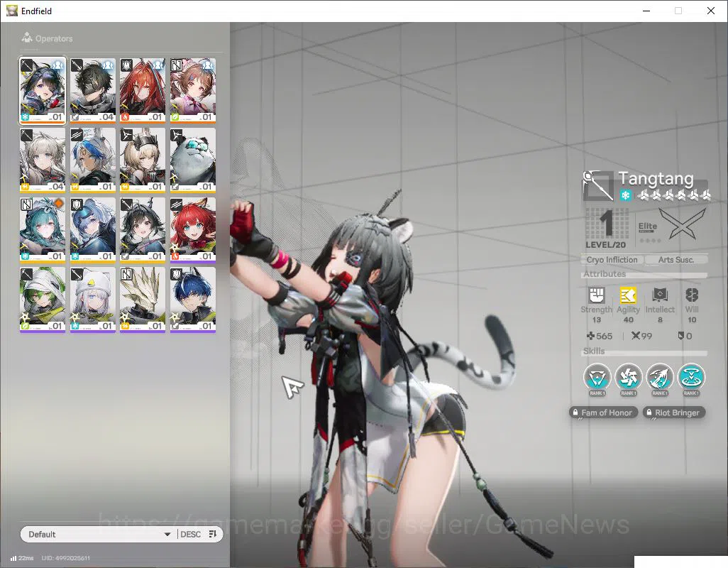Click the 22ms network latency indicator
Image resolution: width=728 pixels, height=568 pixels.
point(22,558)
